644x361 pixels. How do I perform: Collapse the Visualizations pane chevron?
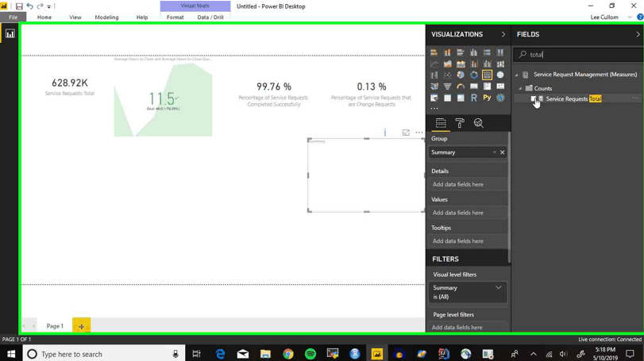point(503,34)
